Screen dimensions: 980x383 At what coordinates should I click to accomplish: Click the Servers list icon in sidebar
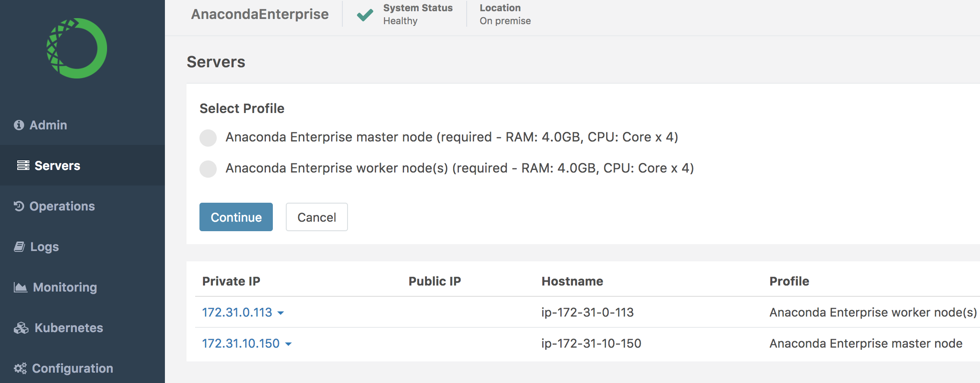pyautogui.click(x=23, y=165)
